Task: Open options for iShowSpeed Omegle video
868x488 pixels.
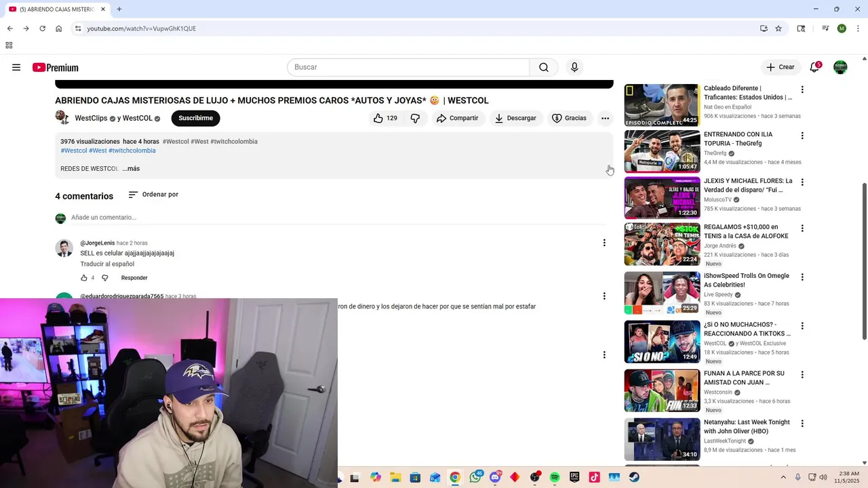Action: pos(802,277)
